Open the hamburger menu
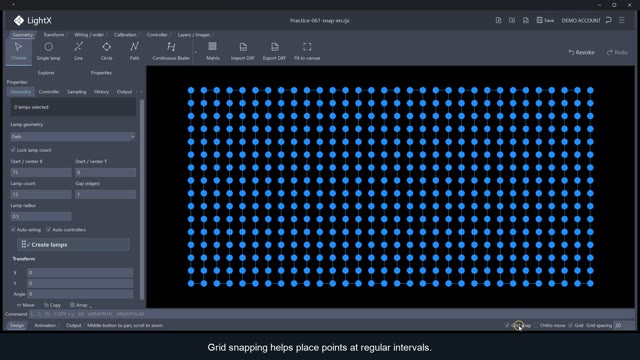This screenshot has width=640, height=360. pyautogui.click(x=622, y=20)
